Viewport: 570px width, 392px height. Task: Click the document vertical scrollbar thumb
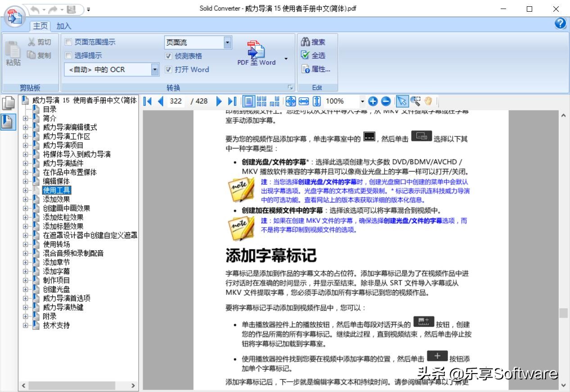pyautogui.click(x=563, y=313)
